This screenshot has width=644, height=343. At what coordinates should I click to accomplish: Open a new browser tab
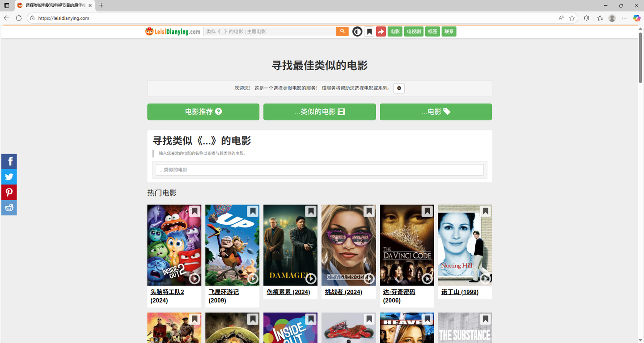point(101,5)
